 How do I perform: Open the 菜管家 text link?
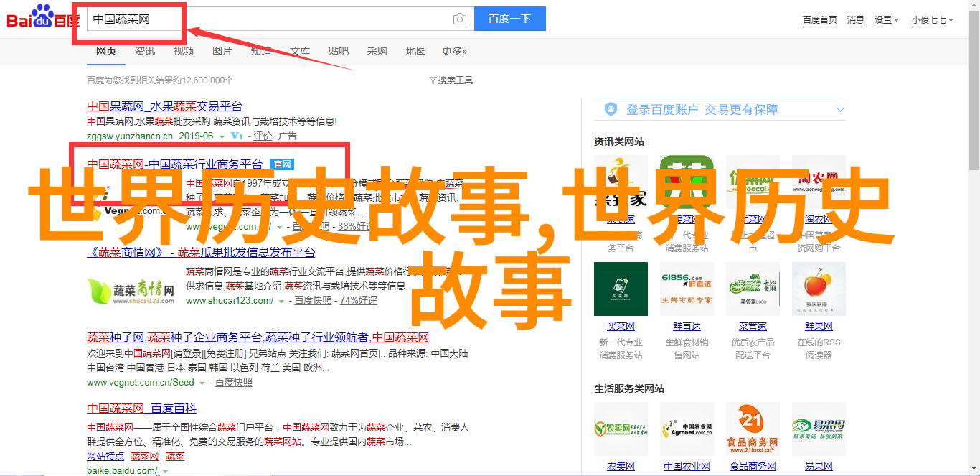point(753,327)
